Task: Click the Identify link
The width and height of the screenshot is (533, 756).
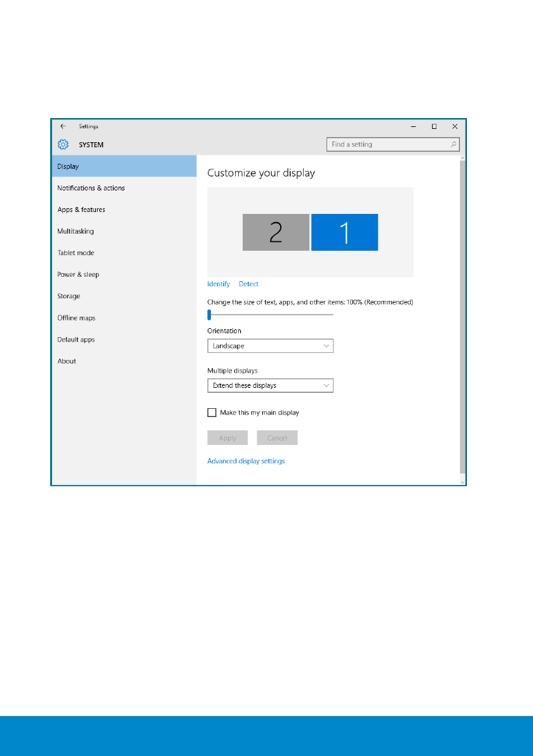Action: (x=219, y=284)
